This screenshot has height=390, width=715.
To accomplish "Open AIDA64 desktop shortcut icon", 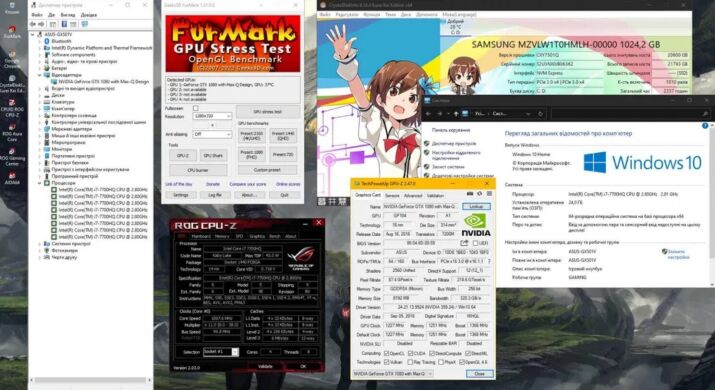I will click(x=12, y=178).
